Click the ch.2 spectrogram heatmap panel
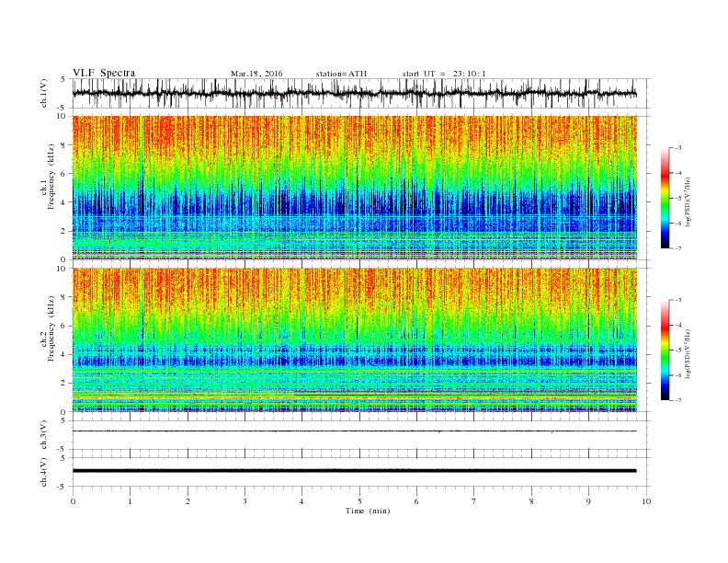This screenshot has width=728, height=563. 355,340
